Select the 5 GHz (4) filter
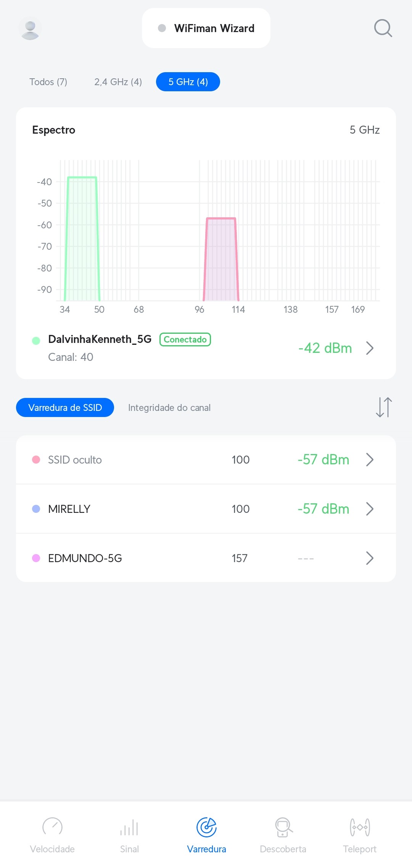This screenshot has width=412, height=868. coord(188,82)
